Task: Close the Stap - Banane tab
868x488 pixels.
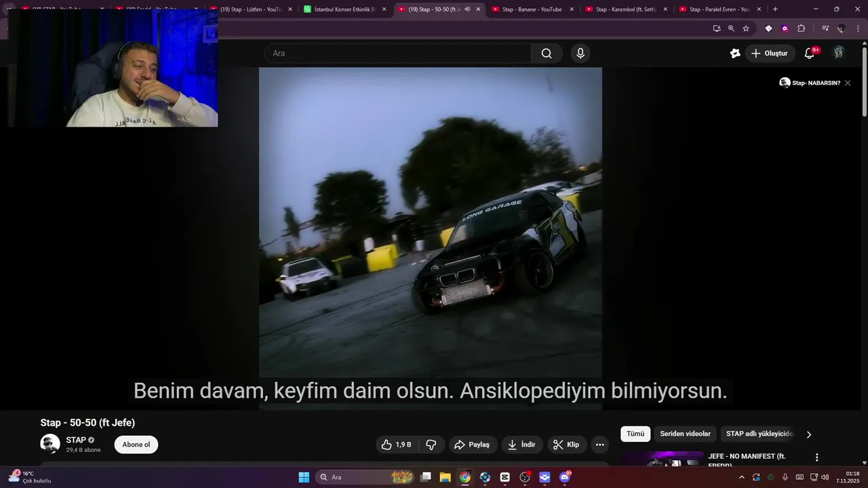Action: [x=572, y=9]
